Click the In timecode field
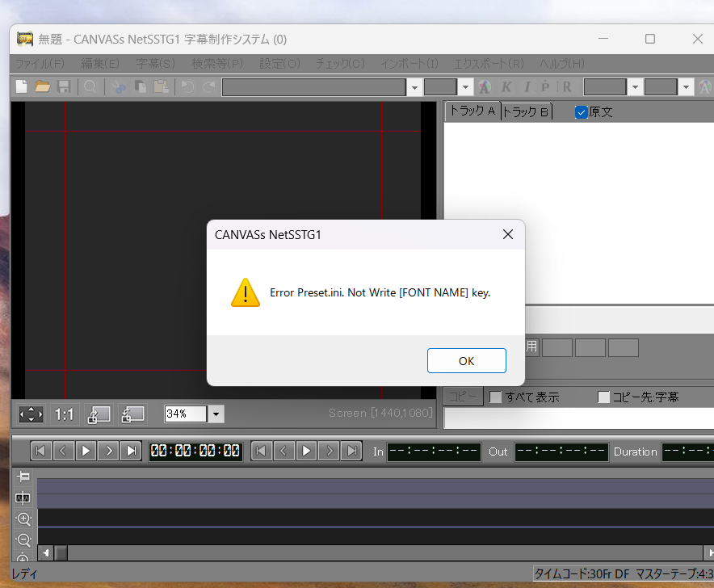Viewport: 714px width, 588px height. pyautogui.click(x=434, y=451)
